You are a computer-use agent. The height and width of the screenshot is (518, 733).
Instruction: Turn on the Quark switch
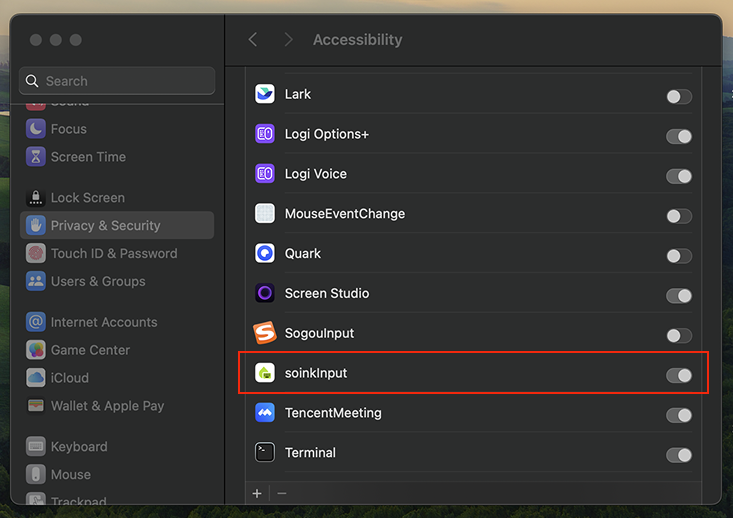(x=679, y=256)
